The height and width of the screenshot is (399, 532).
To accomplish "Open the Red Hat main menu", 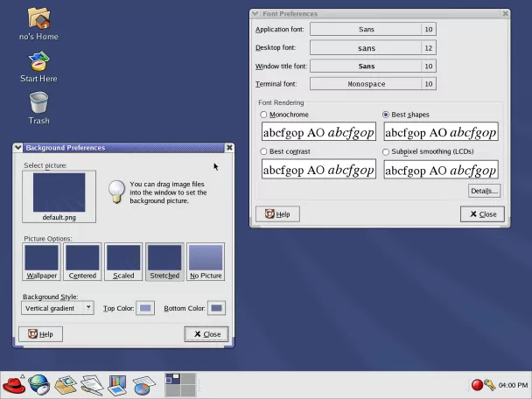I will click(14, 385).
